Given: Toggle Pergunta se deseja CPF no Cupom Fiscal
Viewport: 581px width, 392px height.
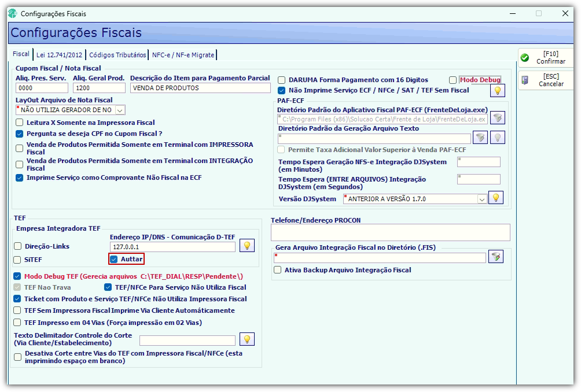Looking at the screenshot, I should coord(19,134).
